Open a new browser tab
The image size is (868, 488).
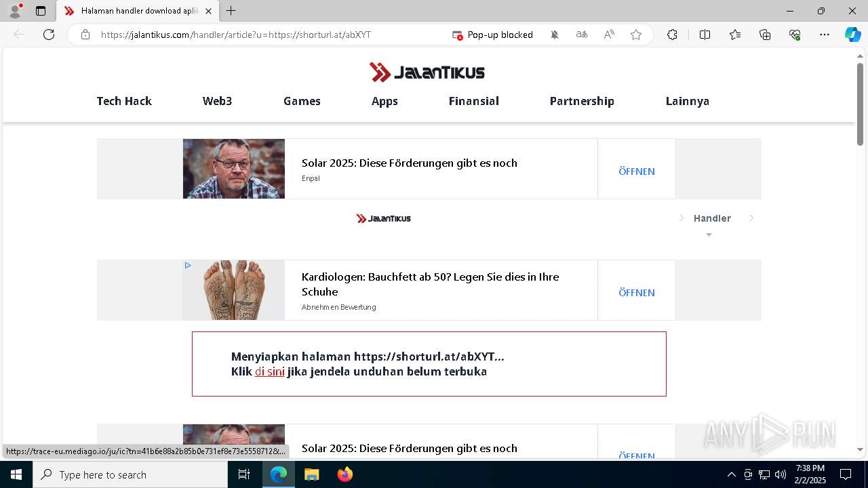point(231,11)
